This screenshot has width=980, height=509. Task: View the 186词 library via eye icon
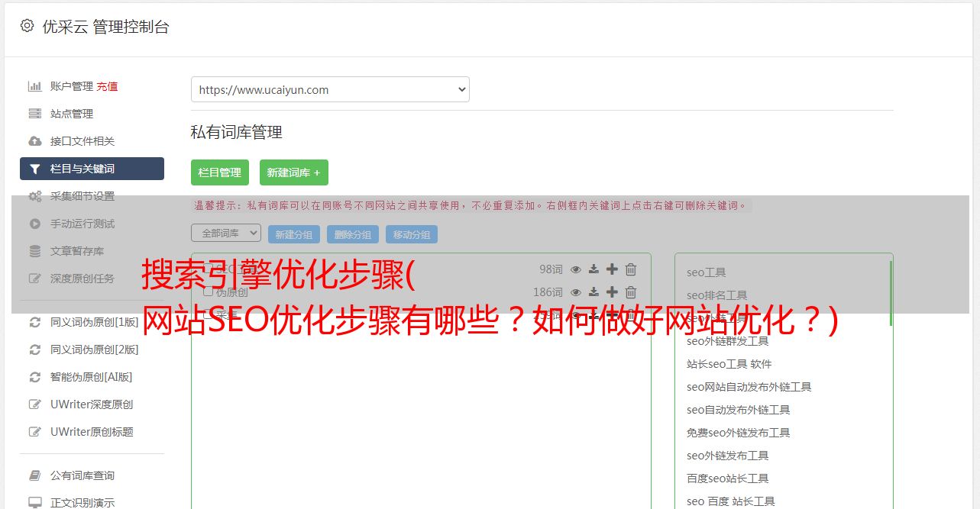coord(576,292)
